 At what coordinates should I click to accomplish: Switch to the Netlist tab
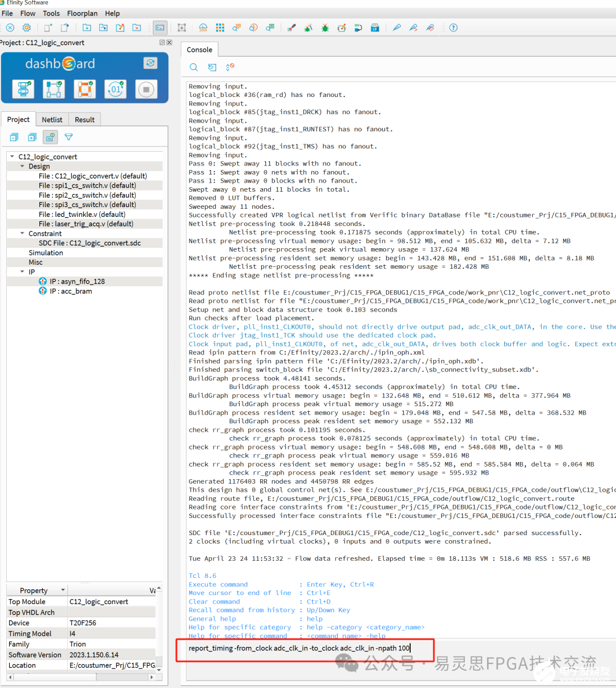click(52, 119)
